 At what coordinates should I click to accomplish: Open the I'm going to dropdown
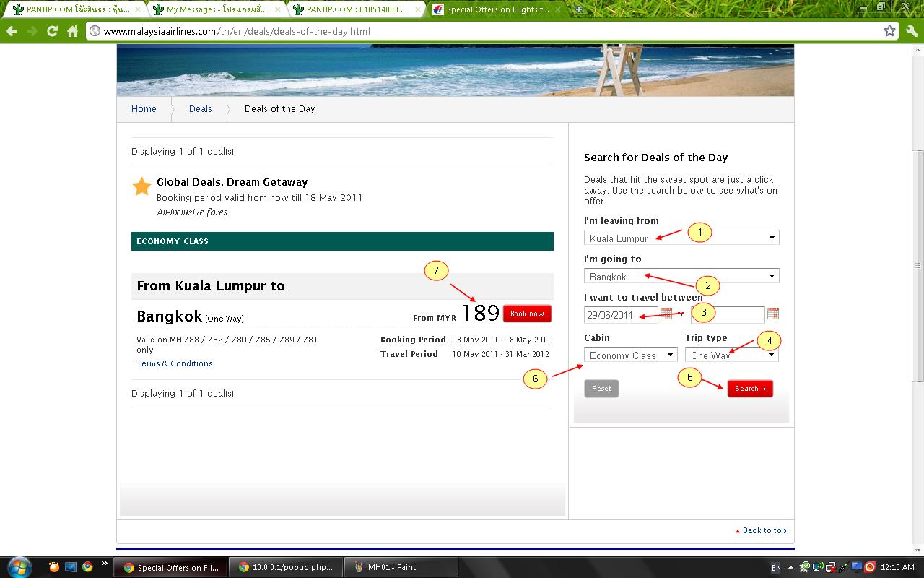pyautogui.click(x=681, y=276)
